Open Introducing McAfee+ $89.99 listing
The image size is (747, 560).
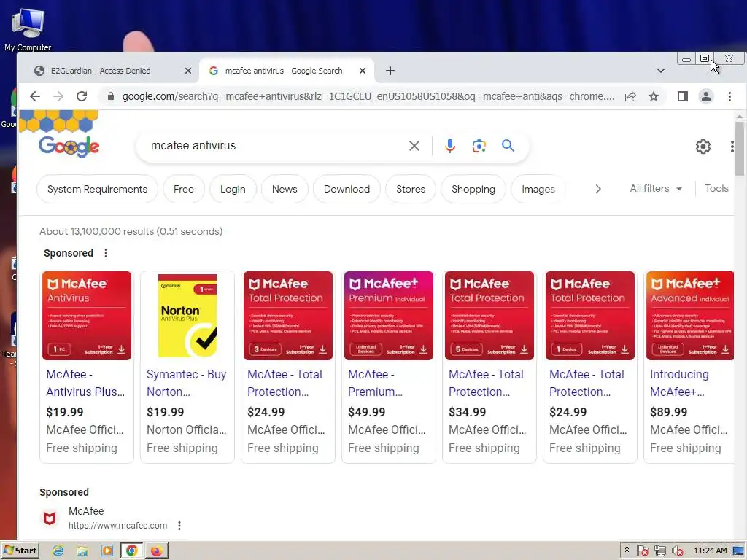point(689,367)
